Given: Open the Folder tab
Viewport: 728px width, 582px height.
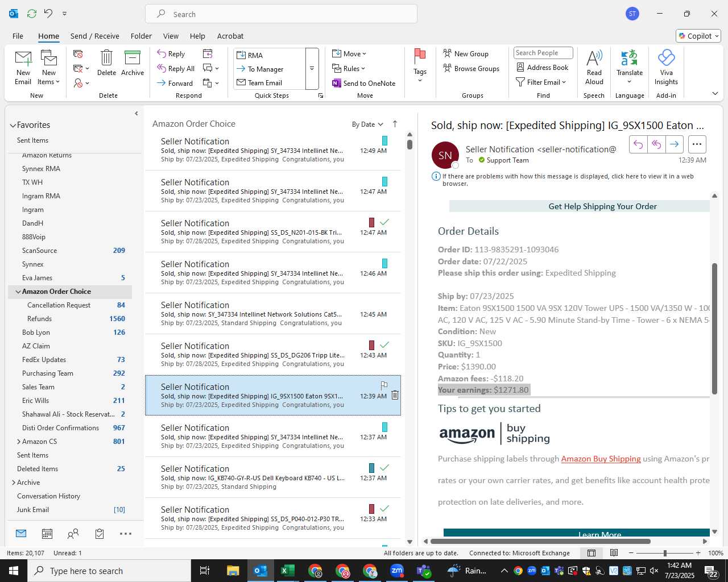Looking at the screenshot, I should (141, 36).
